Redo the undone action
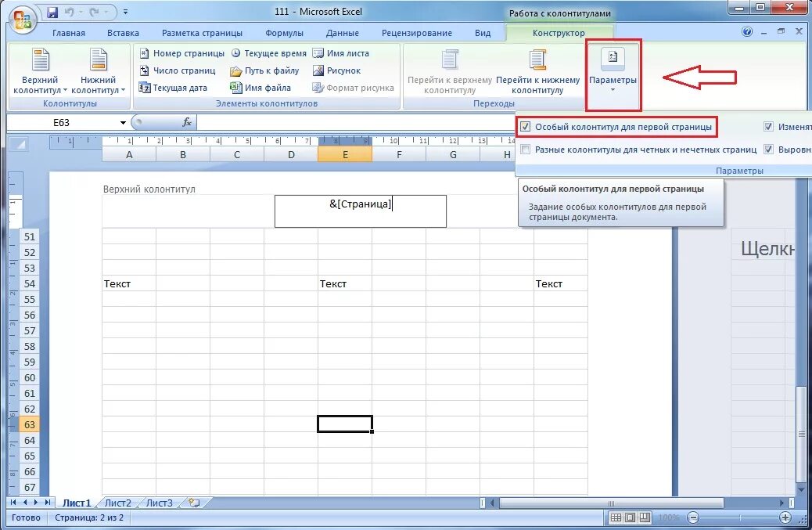The image size is (812, 530). pos(94,12)
